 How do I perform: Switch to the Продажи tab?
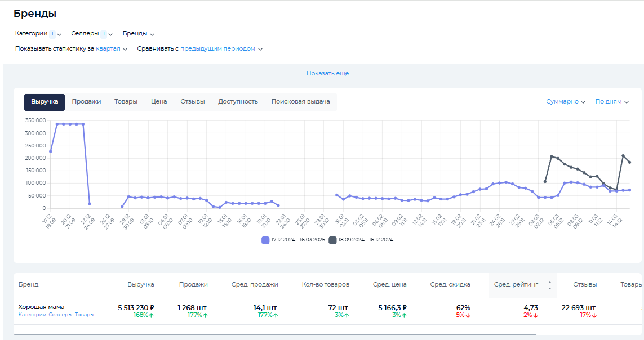86,102
